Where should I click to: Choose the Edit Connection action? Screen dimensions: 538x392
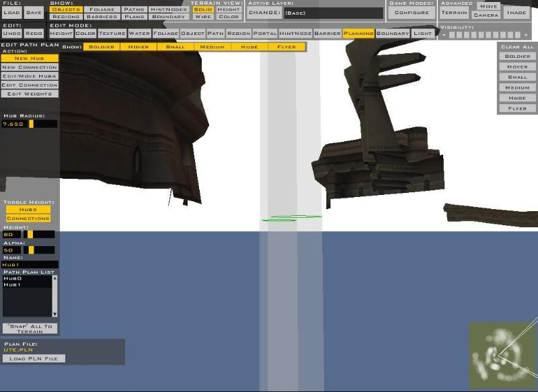tap(30, 85)
